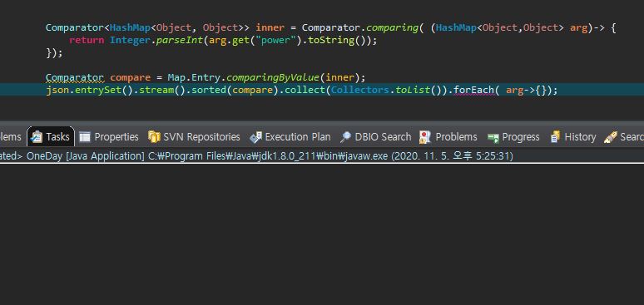Viewport: 644px width, 305px height.
Task: Click the 'inner' variable name
Action: [x=270, y=27]
